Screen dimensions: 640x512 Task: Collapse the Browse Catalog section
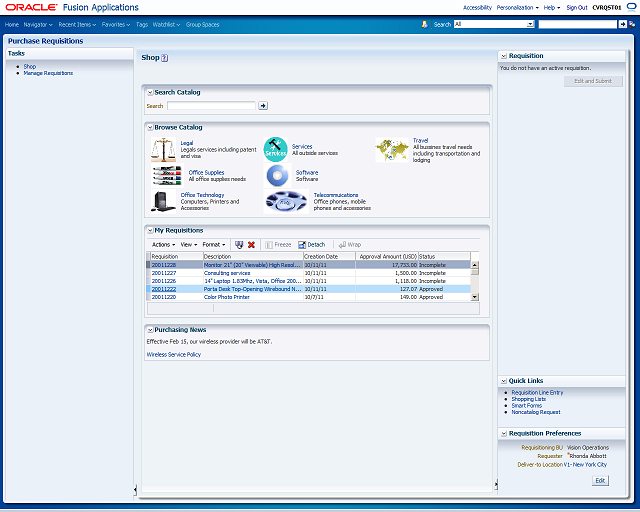[x=150, y=128]
